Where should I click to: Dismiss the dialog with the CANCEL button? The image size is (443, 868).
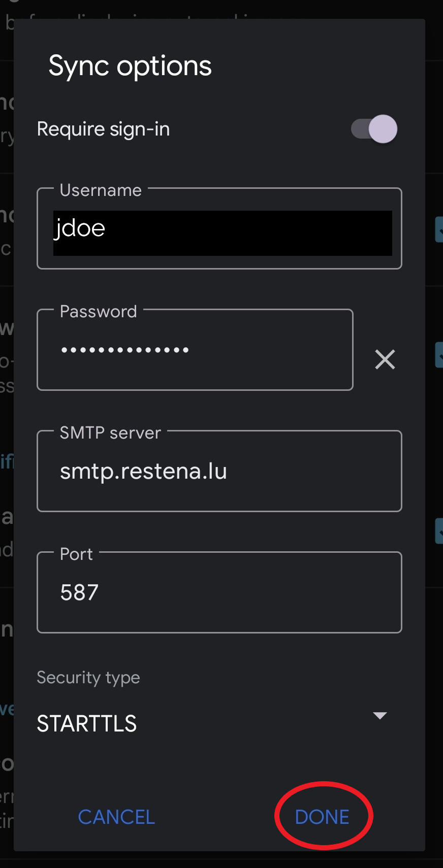point(116,817)
